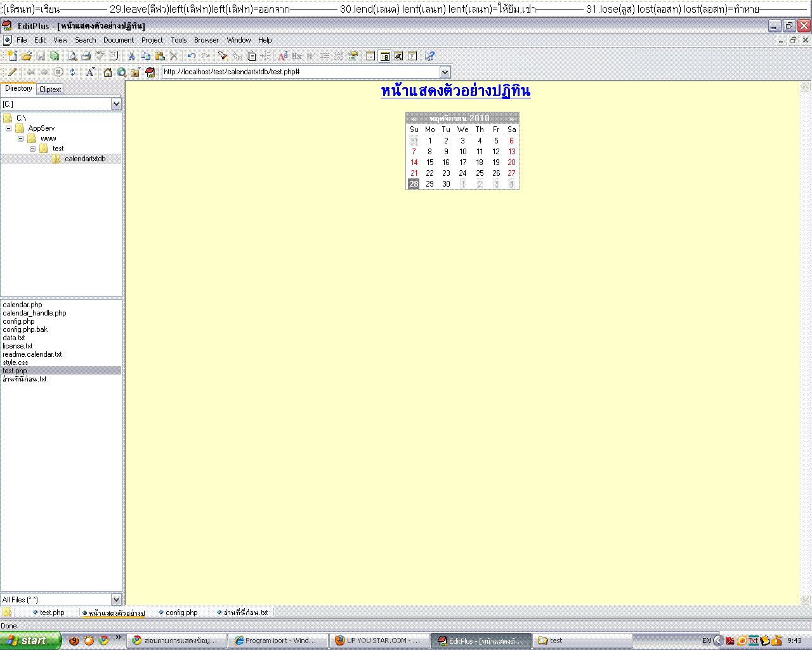
Task: Select day 28 in the calendar
Action: click(x=414, y=184)
